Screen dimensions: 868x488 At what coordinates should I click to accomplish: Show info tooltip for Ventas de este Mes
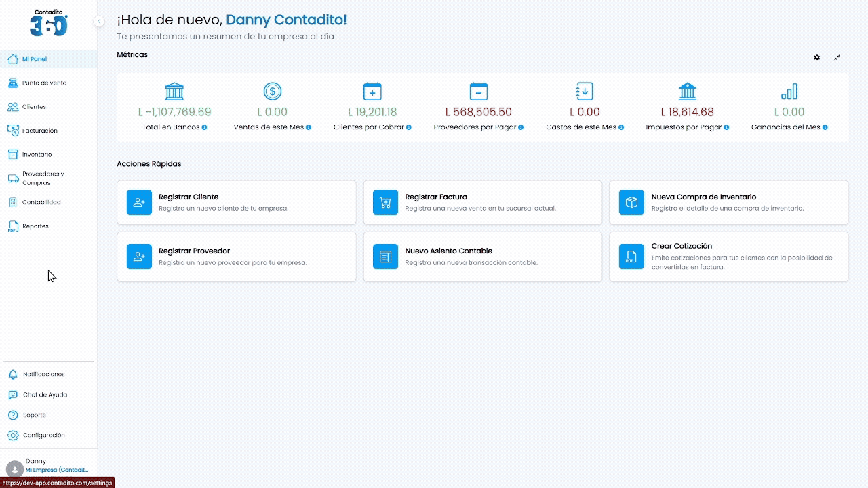[x=309, y=127]
